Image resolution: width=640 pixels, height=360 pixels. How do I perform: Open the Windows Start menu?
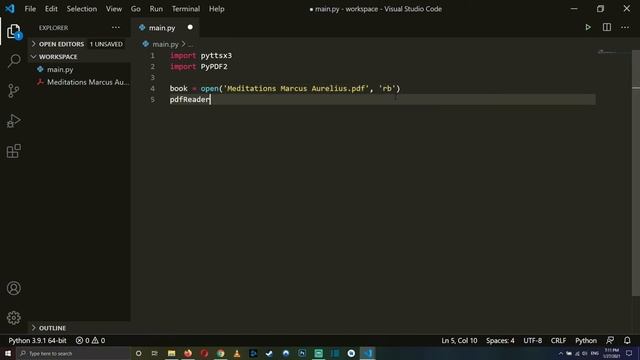8,353
